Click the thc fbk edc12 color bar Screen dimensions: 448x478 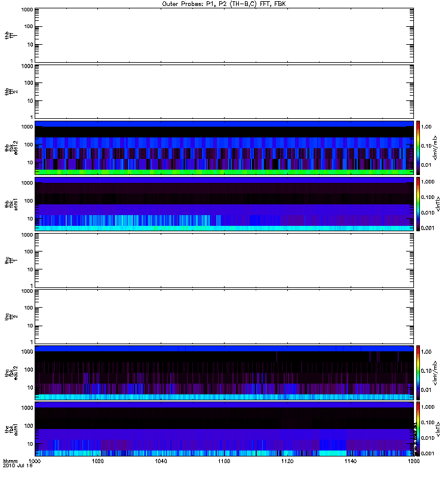[418, 373]
